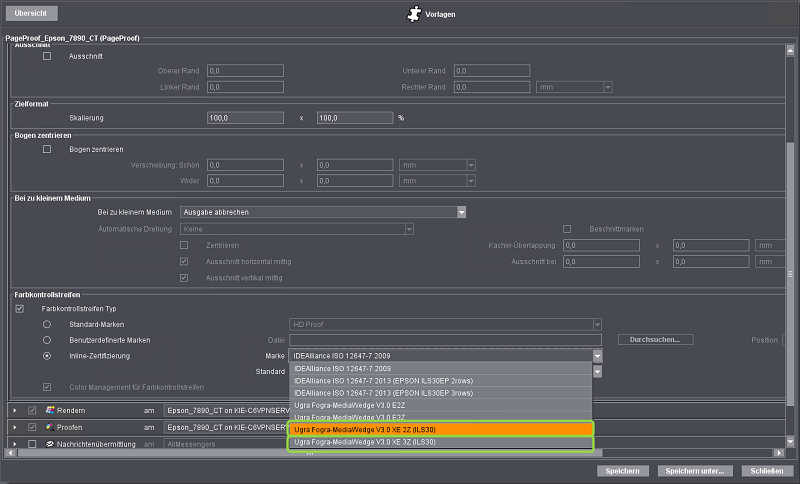
Task: Click the Rendern device field Epson_7890_CT
Action: 228,410
